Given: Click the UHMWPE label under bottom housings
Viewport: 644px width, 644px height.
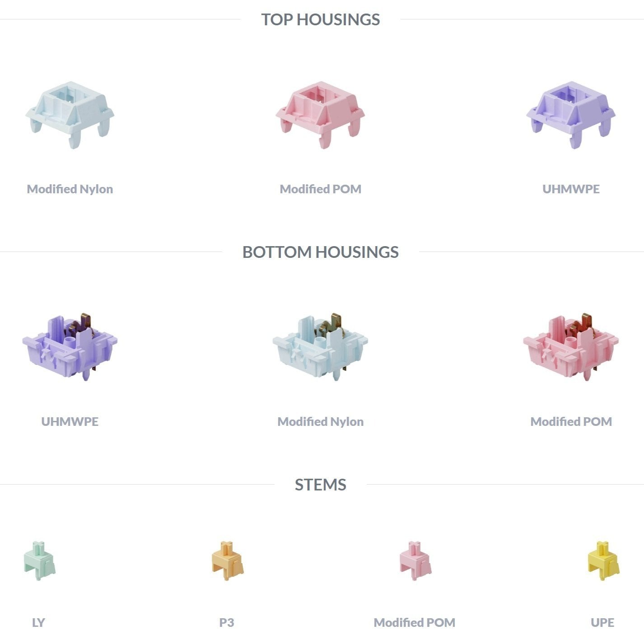Looking at the screenshot, I should point(70,421).
